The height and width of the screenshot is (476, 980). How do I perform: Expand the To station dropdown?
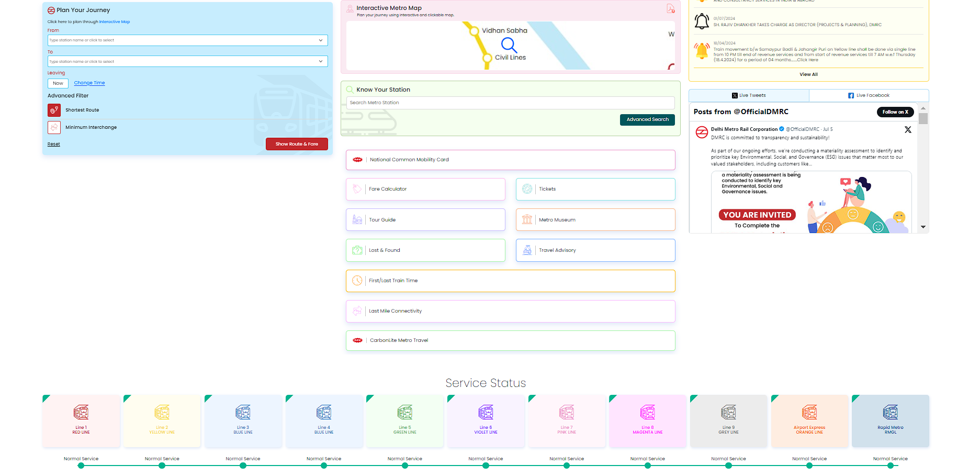click(x=320, y=62)
